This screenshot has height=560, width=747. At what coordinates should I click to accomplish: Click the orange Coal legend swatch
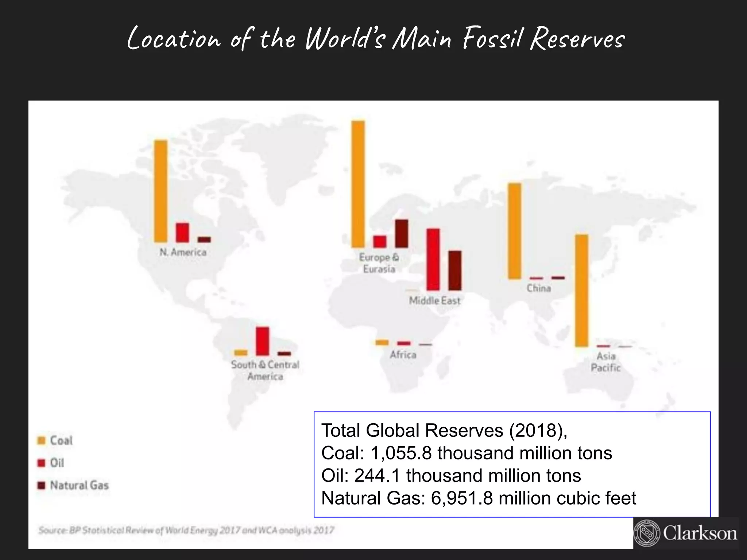click(x=42, y=440)
